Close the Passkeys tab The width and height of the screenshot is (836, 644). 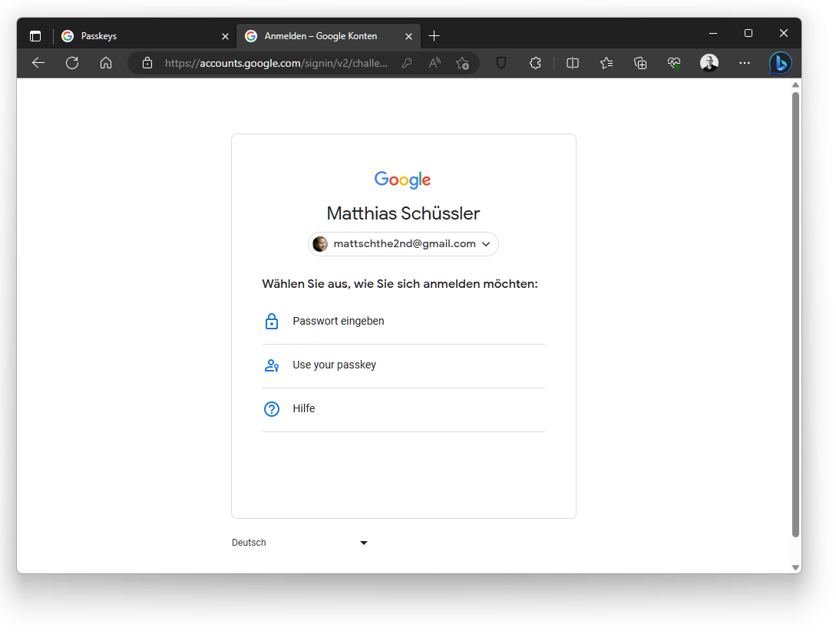[225, 36]
